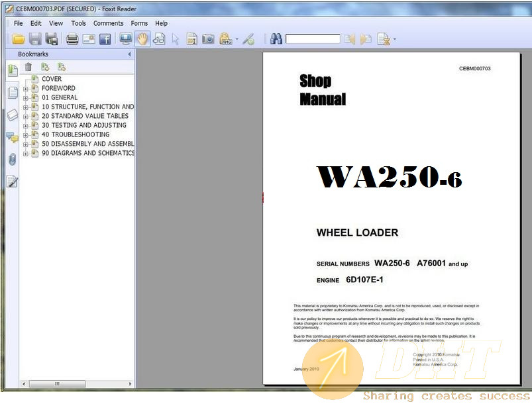Select the Select Text tool
The image size is (532, 404).
tap(191, 39)
